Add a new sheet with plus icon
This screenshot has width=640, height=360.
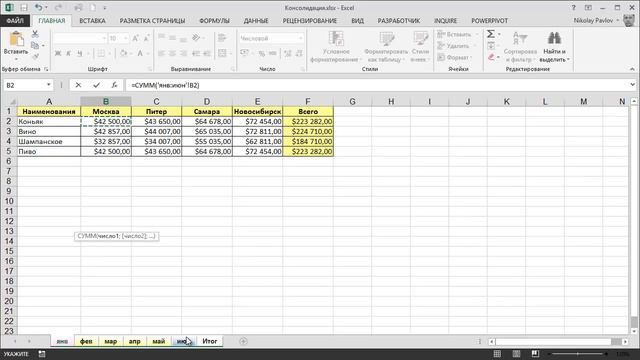point(243,341)
